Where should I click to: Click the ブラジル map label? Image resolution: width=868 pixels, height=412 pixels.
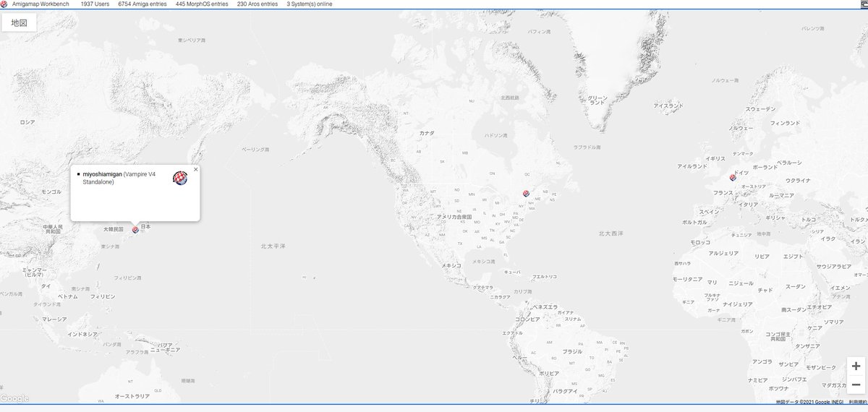[573, 351]
